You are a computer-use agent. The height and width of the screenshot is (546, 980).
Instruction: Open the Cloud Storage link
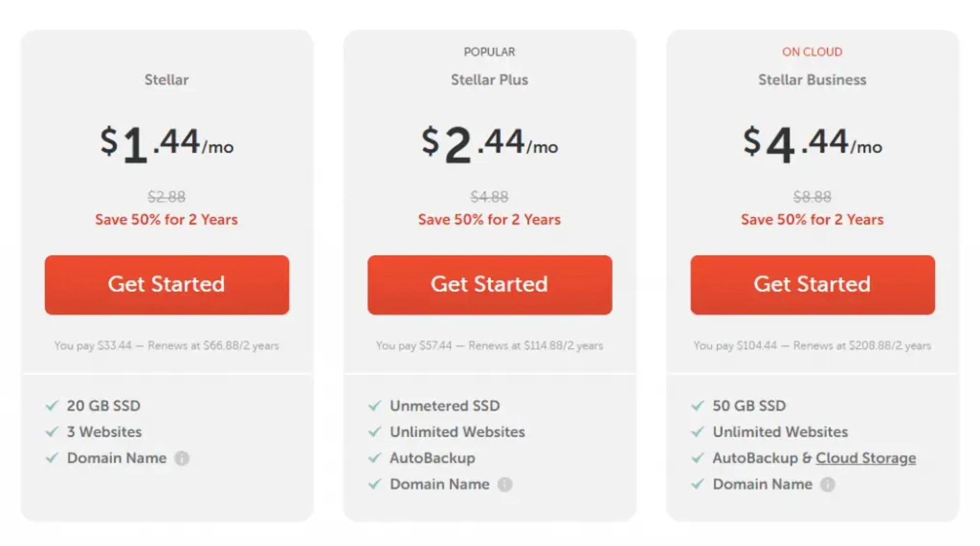tap(866, 458)
